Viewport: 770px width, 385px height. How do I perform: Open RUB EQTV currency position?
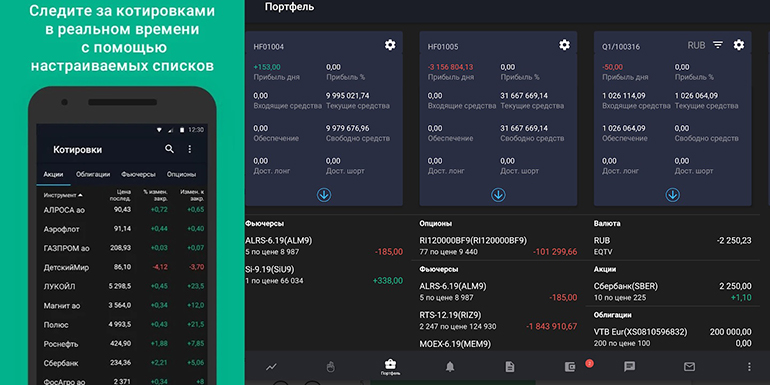click(x=672, y=246)
